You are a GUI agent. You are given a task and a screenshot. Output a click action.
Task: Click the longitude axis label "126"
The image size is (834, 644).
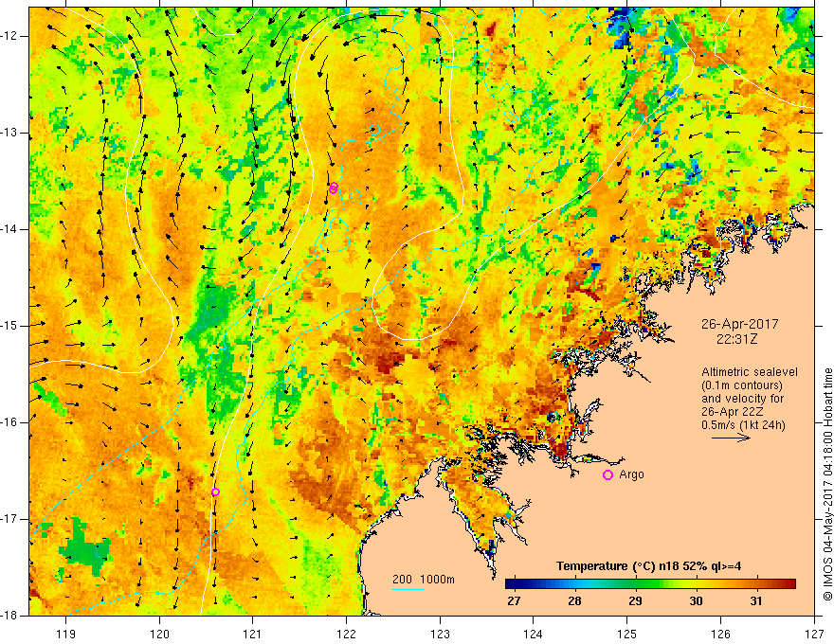tap(720, 634)
